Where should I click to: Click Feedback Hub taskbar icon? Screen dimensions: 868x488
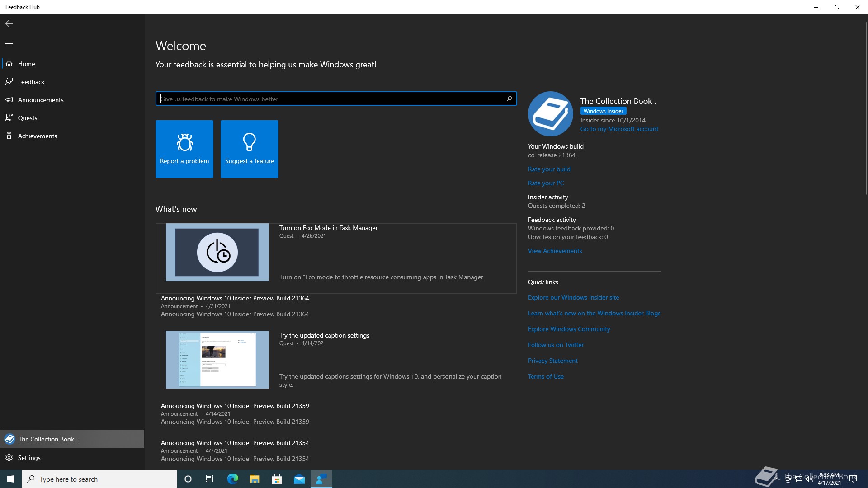(x=321, y=479)
